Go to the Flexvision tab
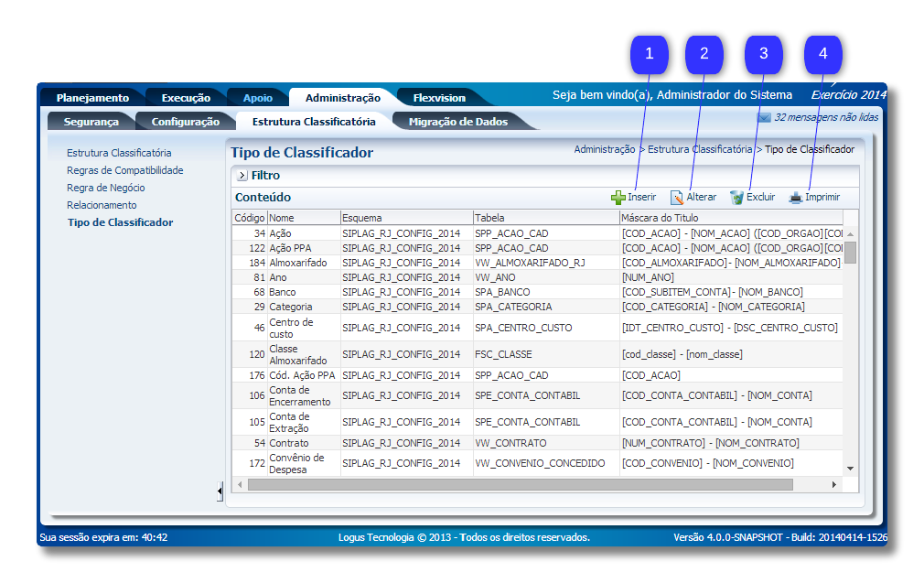 click(439, 98)
